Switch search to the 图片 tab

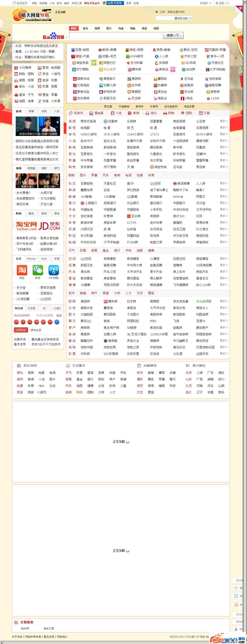point(109,28)
